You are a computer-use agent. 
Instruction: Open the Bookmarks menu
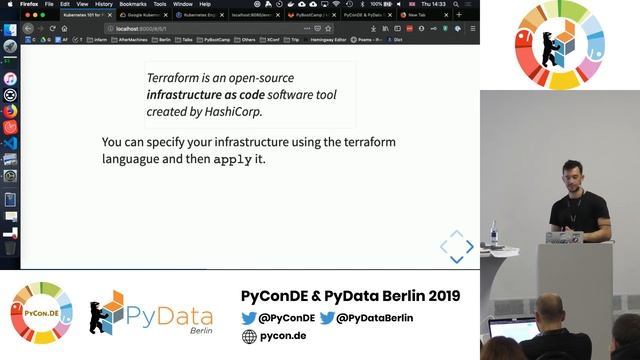pos(133,4)
